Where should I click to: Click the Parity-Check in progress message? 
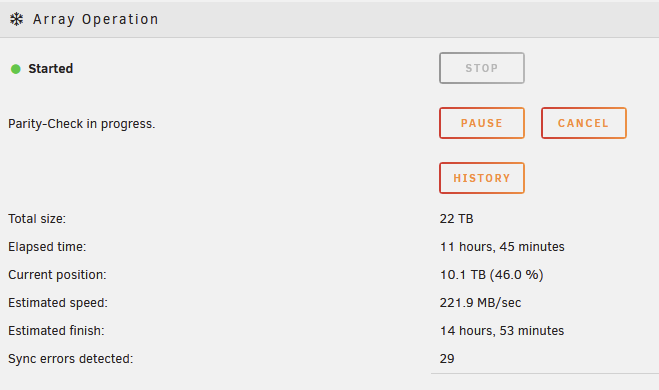82,124
